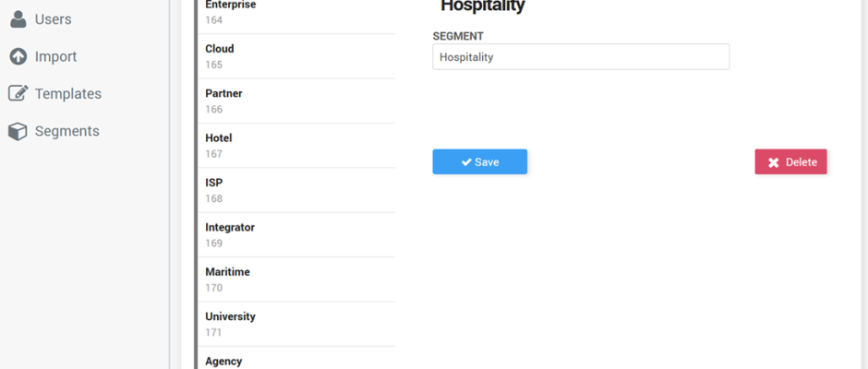
Task: Go to the Segments section
Action: point(54,131)
